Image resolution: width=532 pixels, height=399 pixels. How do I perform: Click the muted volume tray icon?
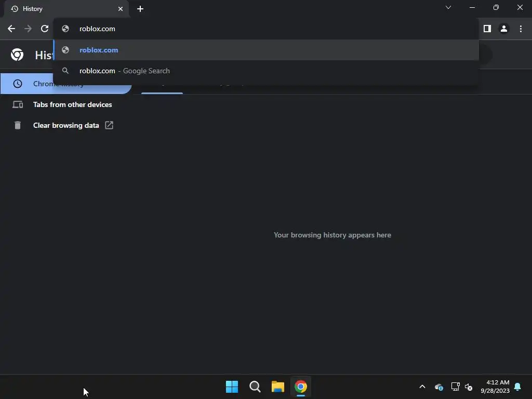[469, 387]
